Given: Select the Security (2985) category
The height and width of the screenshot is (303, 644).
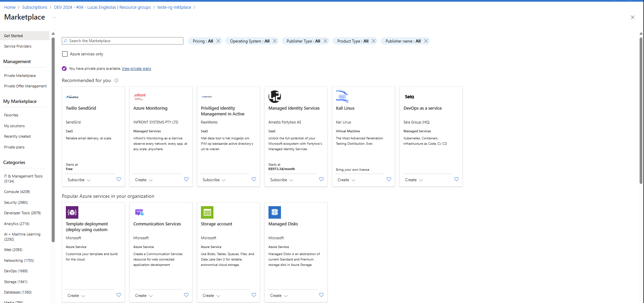Looking at the screenshot, I should click(16, 202).
